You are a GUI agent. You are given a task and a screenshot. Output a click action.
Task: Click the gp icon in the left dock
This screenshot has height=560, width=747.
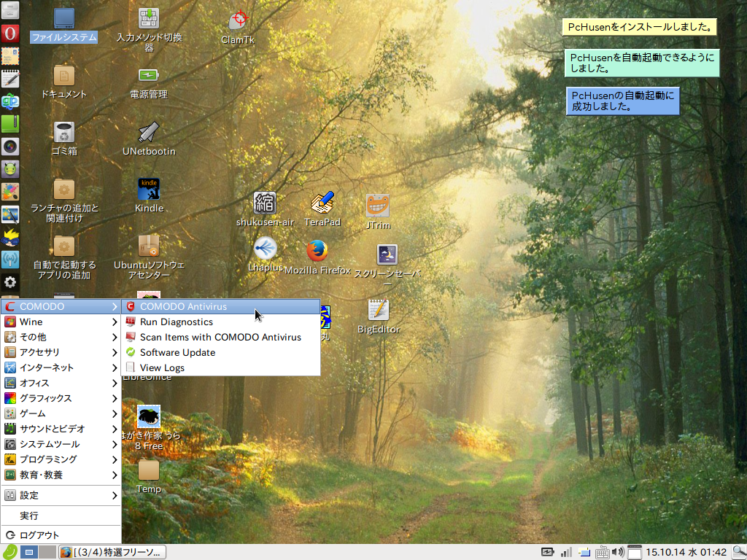(x=10, y=101)
